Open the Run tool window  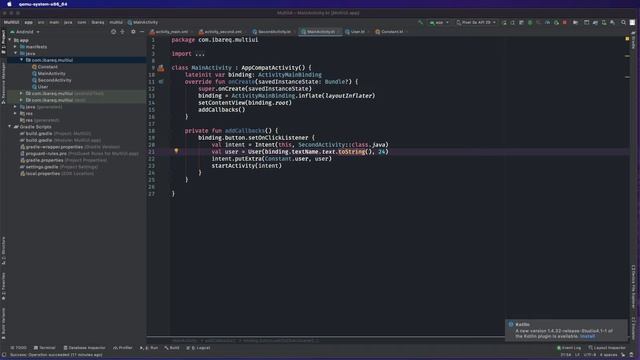pos(149,348)
